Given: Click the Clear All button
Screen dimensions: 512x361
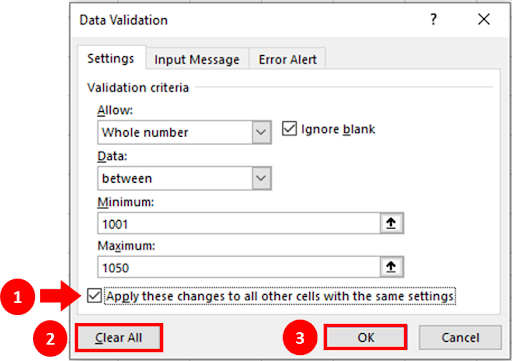Looking at the screenshot, I should coord(119,338).
